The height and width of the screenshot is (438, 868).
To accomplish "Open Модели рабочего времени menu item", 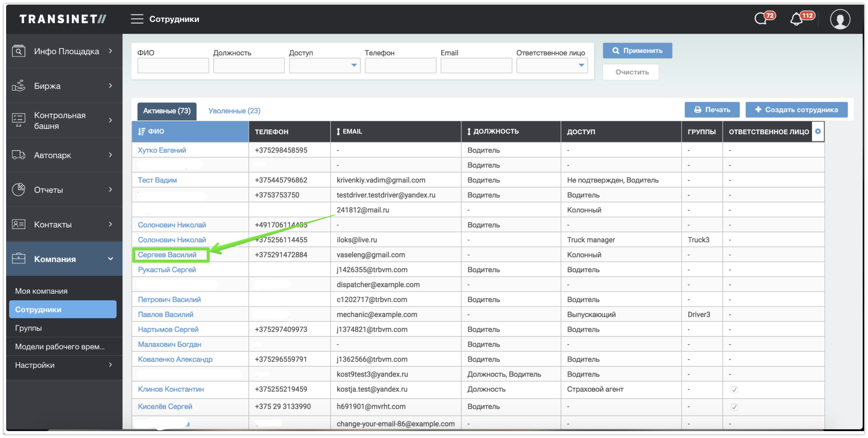I will 60,347.
